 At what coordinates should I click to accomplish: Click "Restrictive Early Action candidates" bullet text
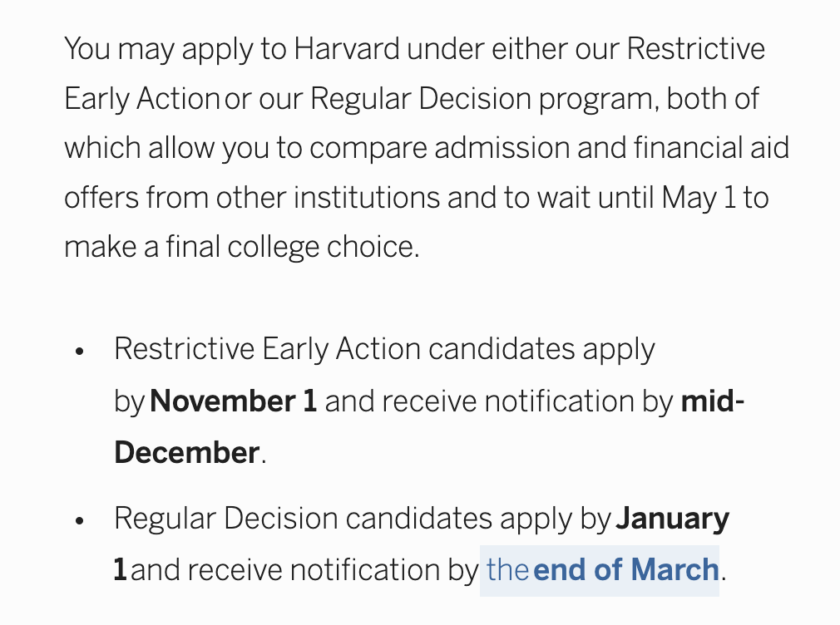click(x=344, y=350)
